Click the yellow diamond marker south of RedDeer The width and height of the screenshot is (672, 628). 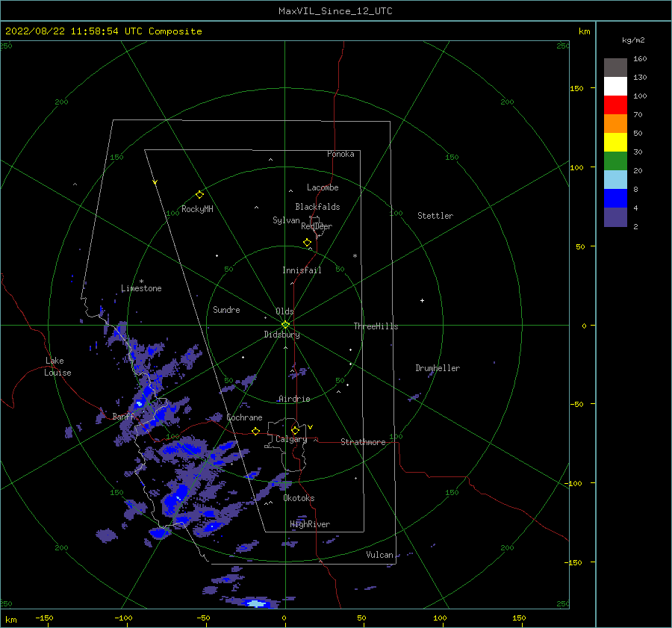tap(308, 243)
